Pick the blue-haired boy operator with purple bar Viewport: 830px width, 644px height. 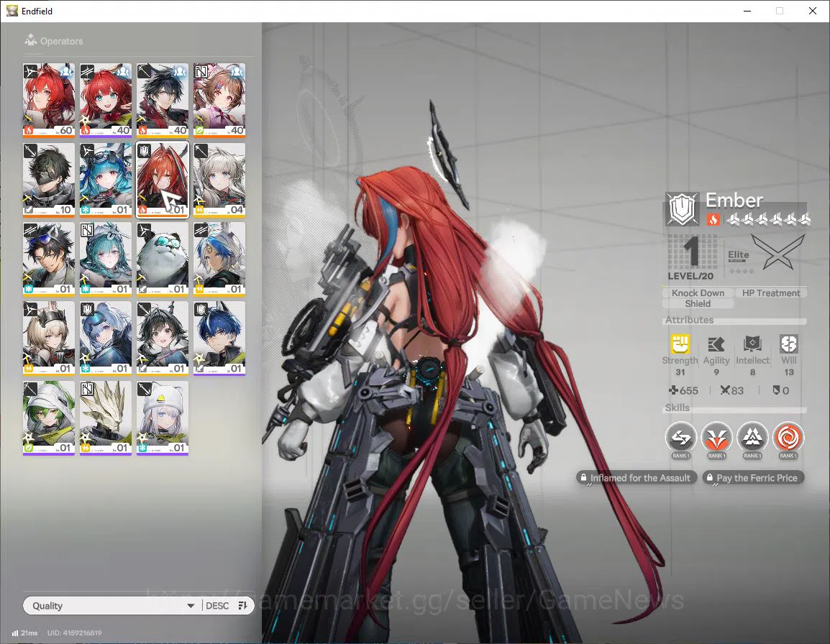[x=219, y=338]
